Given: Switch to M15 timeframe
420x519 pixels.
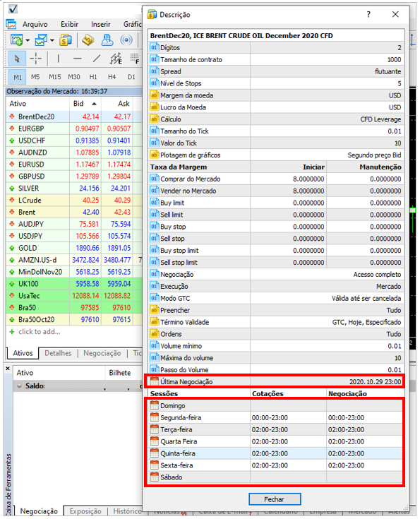Looking at the screenshot, I should (x=54, y=77).
